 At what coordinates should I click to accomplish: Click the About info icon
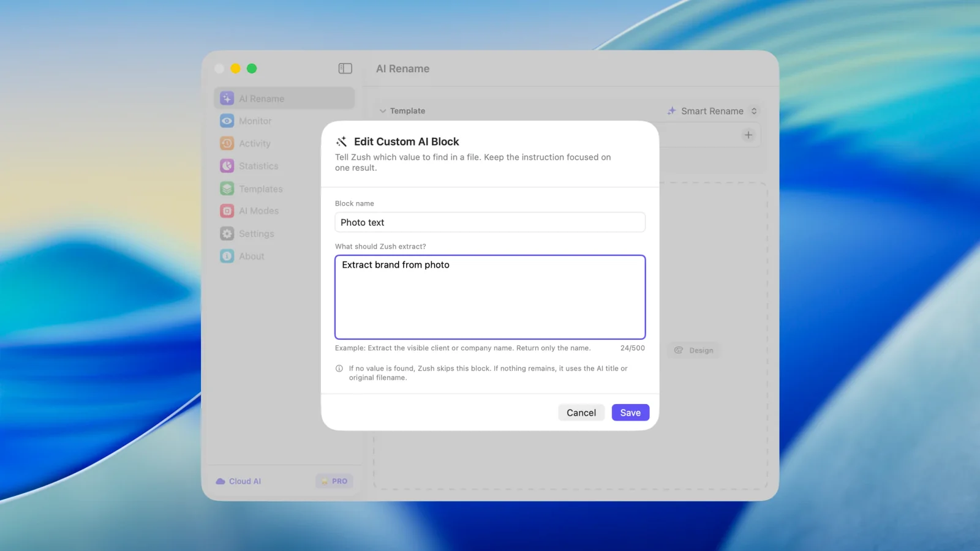(227, 257)
